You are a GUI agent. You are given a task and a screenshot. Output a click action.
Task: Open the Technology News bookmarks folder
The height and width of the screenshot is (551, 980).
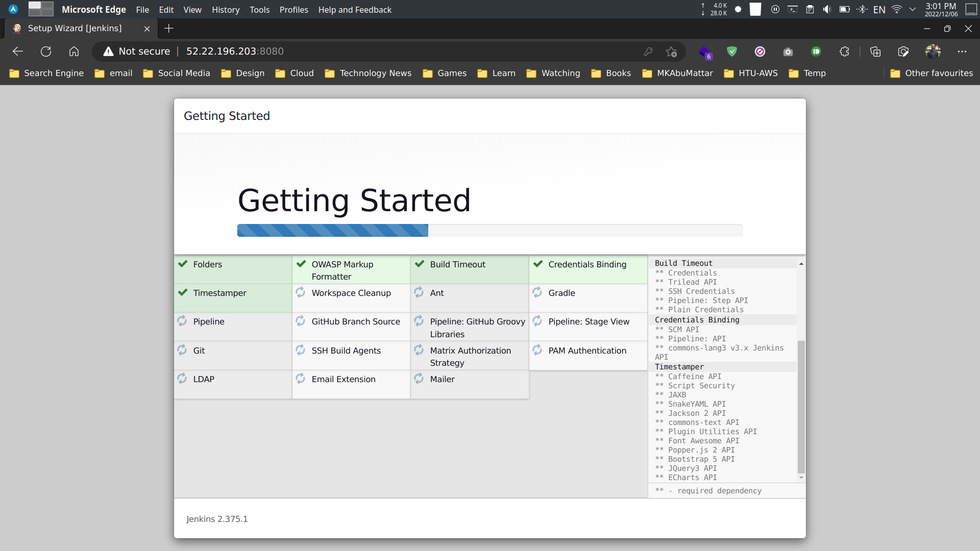[368, 73]
